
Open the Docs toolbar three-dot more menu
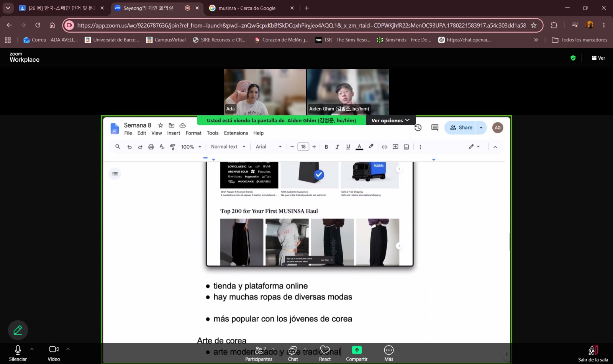tap(420, 147)
